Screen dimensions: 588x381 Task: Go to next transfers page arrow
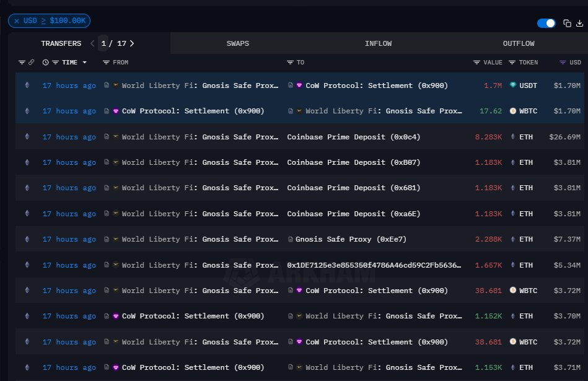coord(131,43)
